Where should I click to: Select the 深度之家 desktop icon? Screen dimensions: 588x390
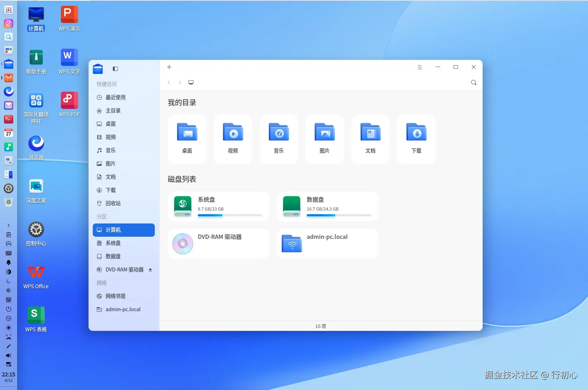click(36, 191)
